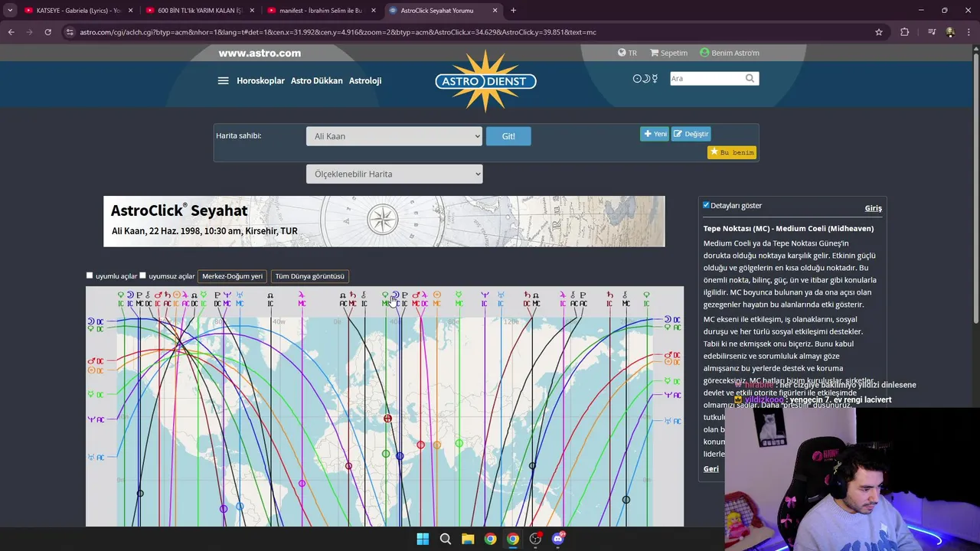The width and height of the screenshot is (980, 551).
Task: Click the Git! button
Action: click(x=508, y=136)
